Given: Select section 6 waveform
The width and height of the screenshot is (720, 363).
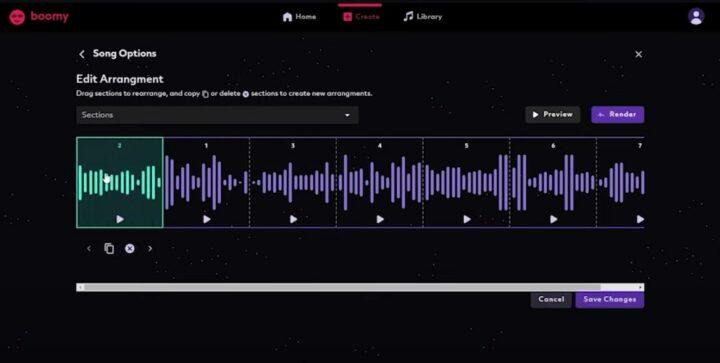Looking at the screenshot, I should [x=553, y=182].
